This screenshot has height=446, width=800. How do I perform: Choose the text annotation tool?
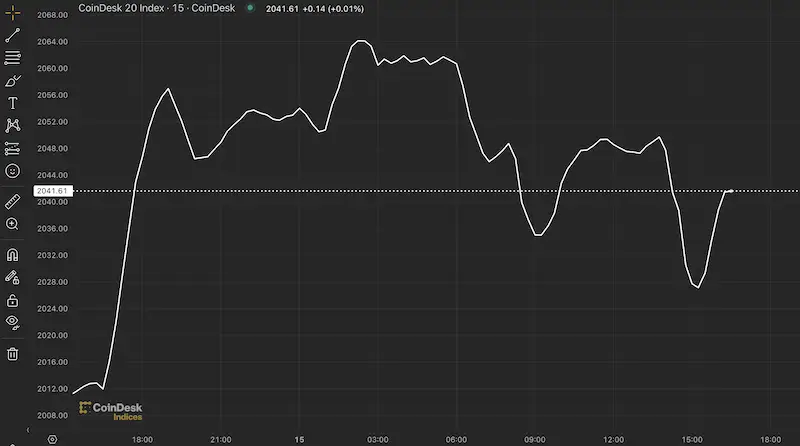click(x=12, y=103)
